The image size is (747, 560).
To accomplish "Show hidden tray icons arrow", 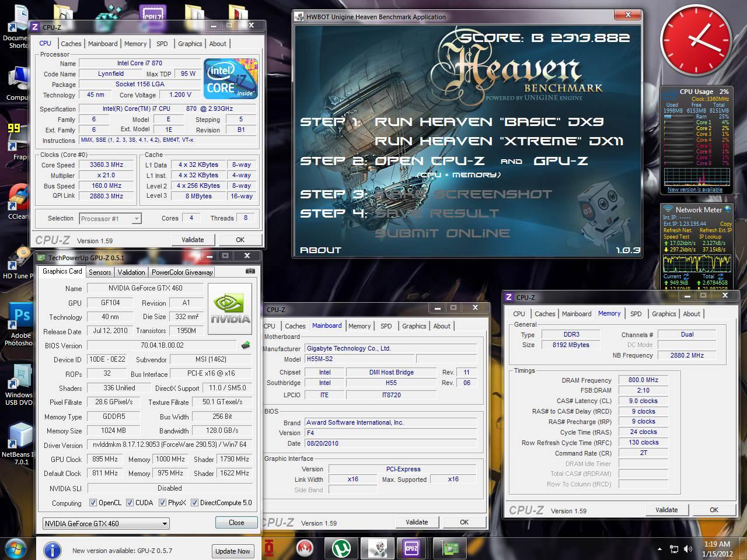I will click(x=659, y=549).
